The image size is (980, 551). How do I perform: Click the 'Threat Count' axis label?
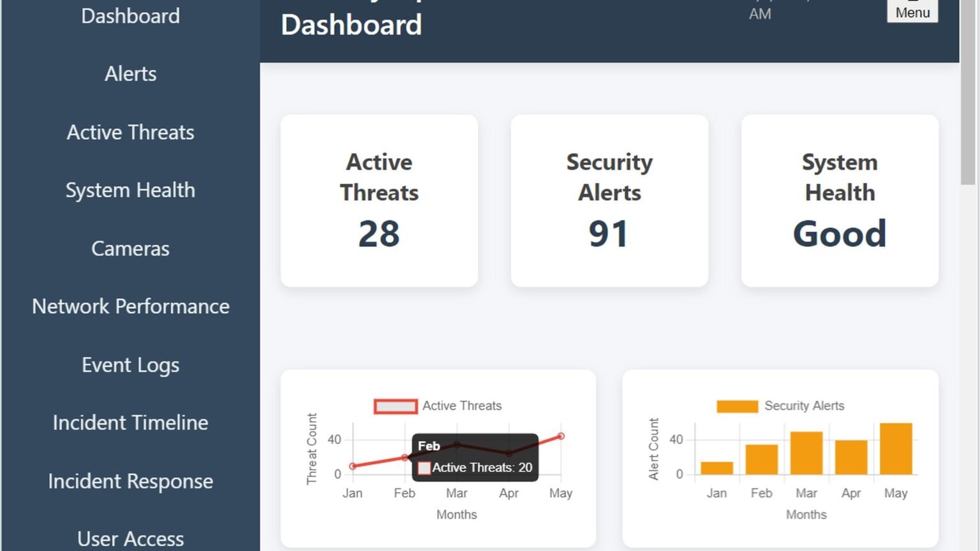[312, 449]
